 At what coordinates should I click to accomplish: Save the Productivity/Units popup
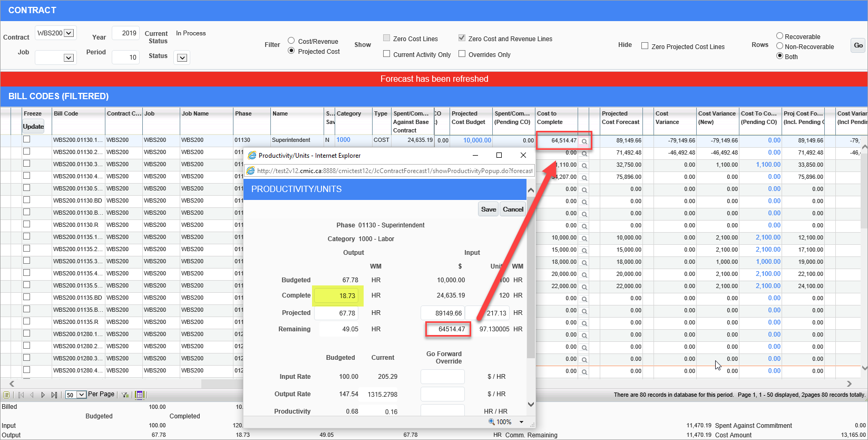489,209
